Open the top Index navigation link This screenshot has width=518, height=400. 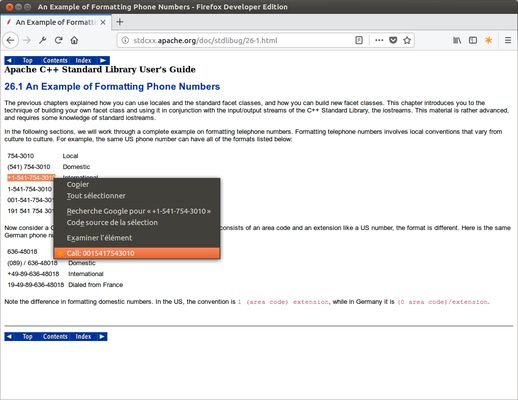click(83, 60)
